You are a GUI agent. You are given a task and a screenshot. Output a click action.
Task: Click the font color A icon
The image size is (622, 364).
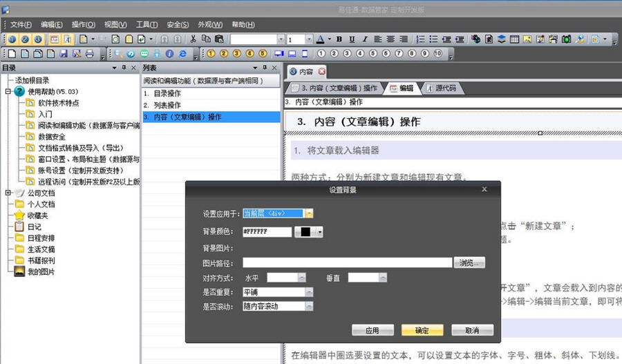coord(321,39)
